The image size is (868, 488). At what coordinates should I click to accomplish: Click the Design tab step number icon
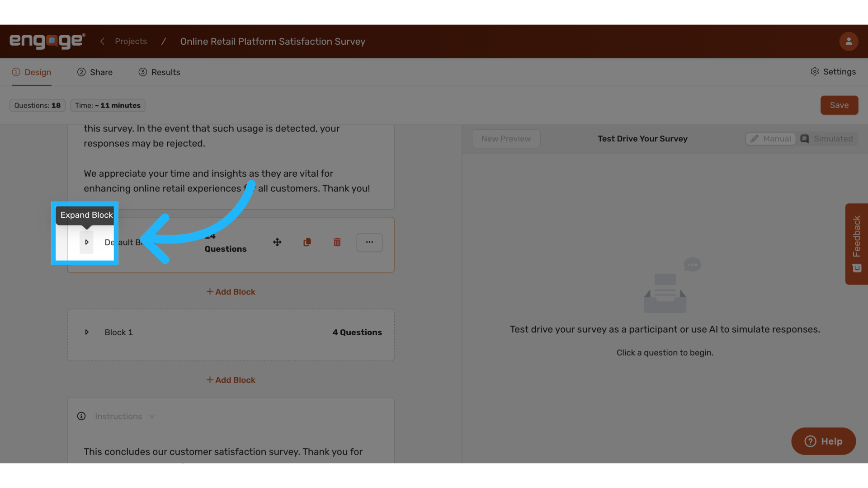point(16,72)
